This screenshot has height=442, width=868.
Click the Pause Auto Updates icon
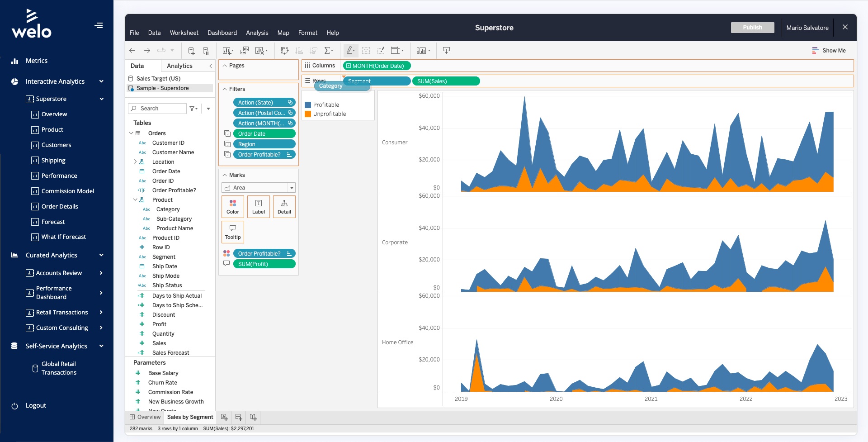206,51
